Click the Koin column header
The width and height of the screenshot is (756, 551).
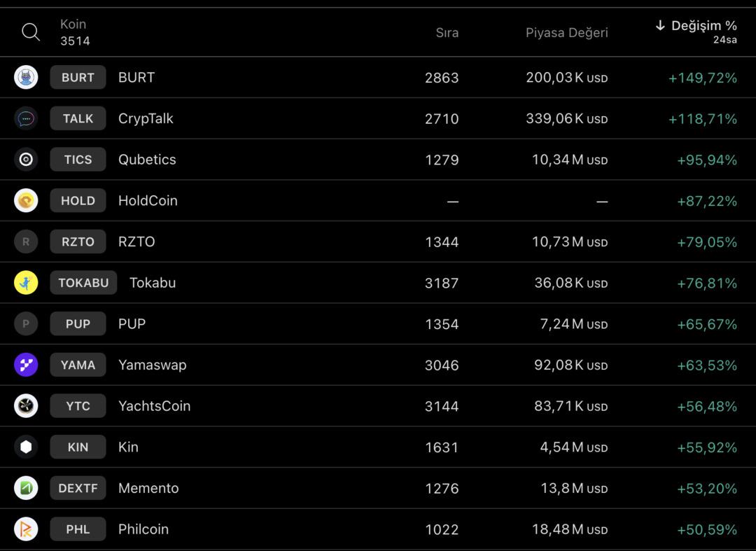click(73, 25)
